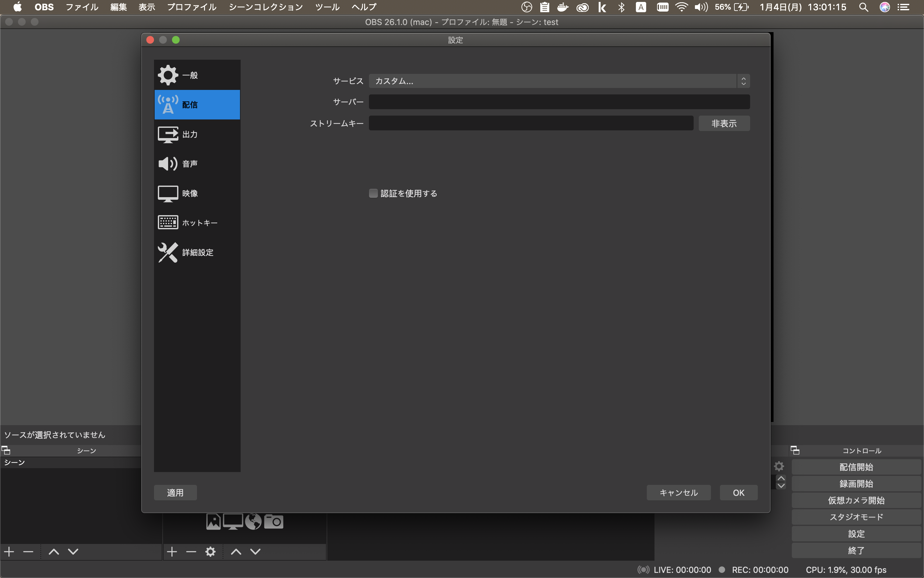
Task: Open the プロファイル menu
Action: 192,7
